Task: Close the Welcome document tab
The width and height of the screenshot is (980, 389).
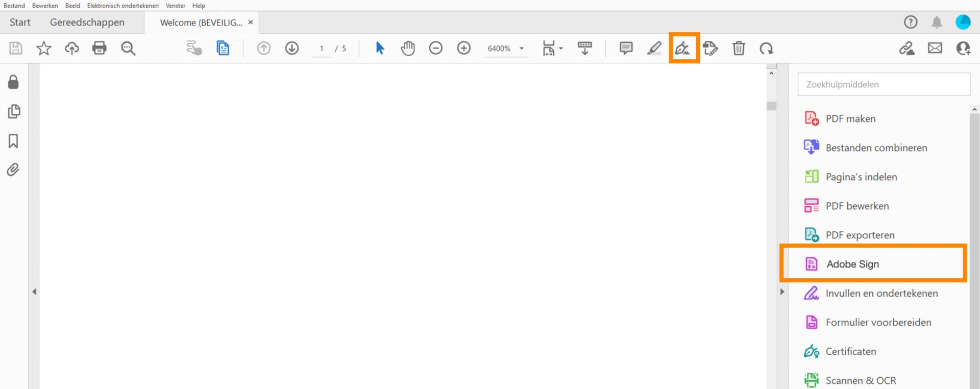Action: pos(251,22)
